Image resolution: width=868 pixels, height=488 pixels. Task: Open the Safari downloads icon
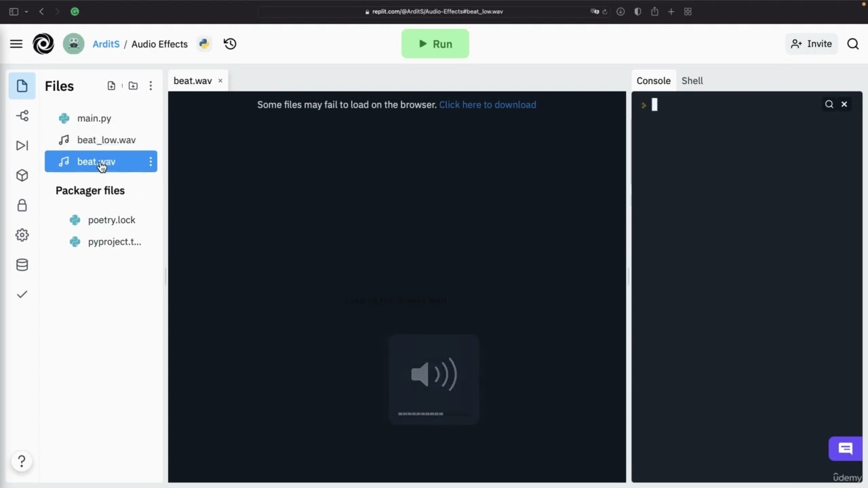pyautogui.click(x=620, y=12)
